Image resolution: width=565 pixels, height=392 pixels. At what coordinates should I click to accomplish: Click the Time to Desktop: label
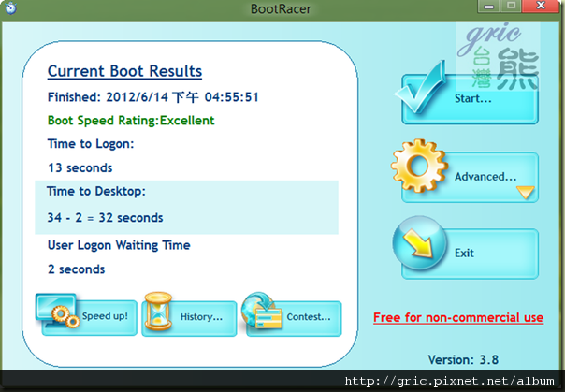tap(96, 191)
